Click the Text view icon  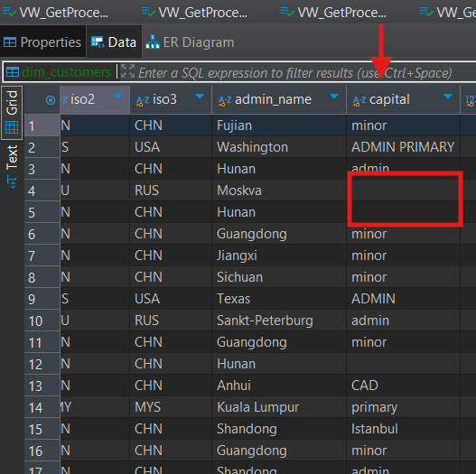coord(12,182)
